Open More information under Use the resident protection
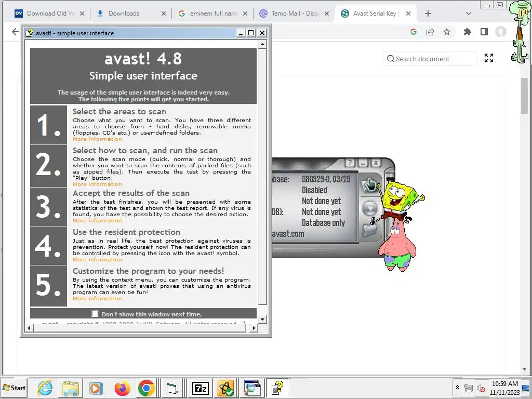 (97, 260)
